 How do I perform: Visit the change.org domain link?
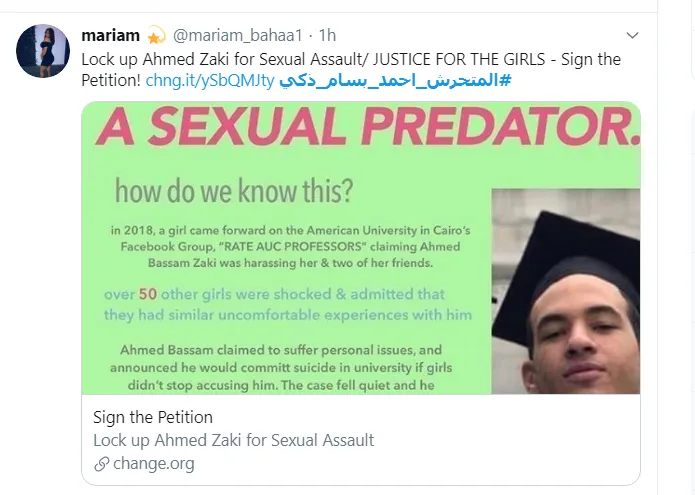(154, 464)
